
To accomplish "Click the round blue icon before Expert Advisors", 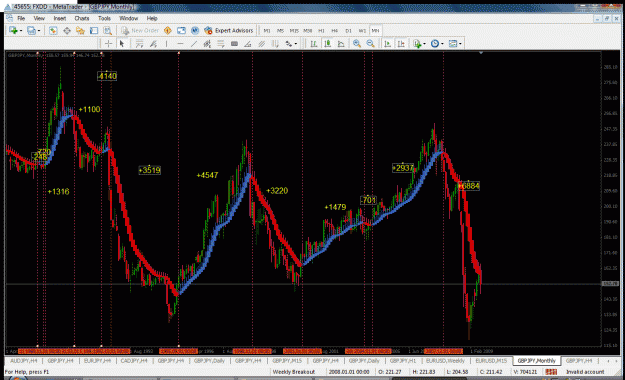I will tap(195, 31).
